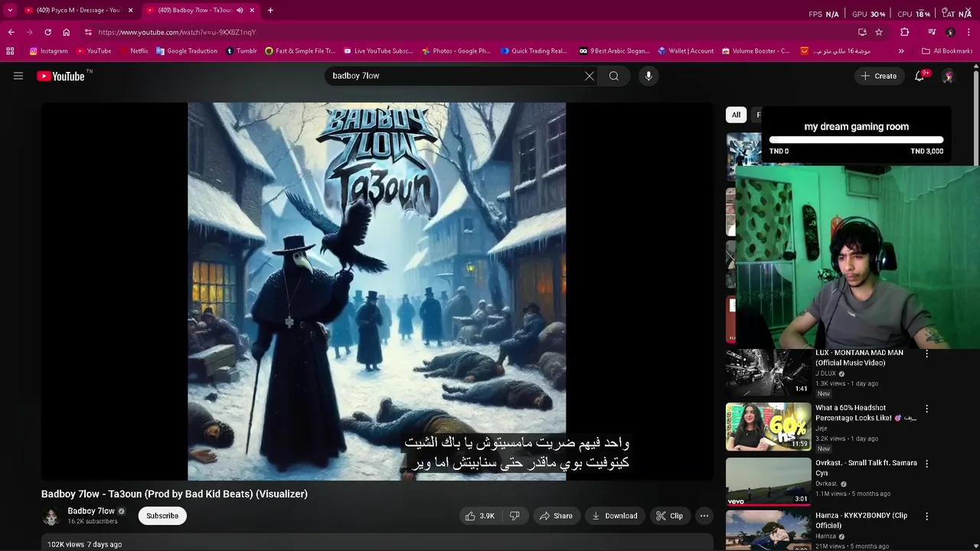
Task: Select the All filter chip
Action: [736, 115]
